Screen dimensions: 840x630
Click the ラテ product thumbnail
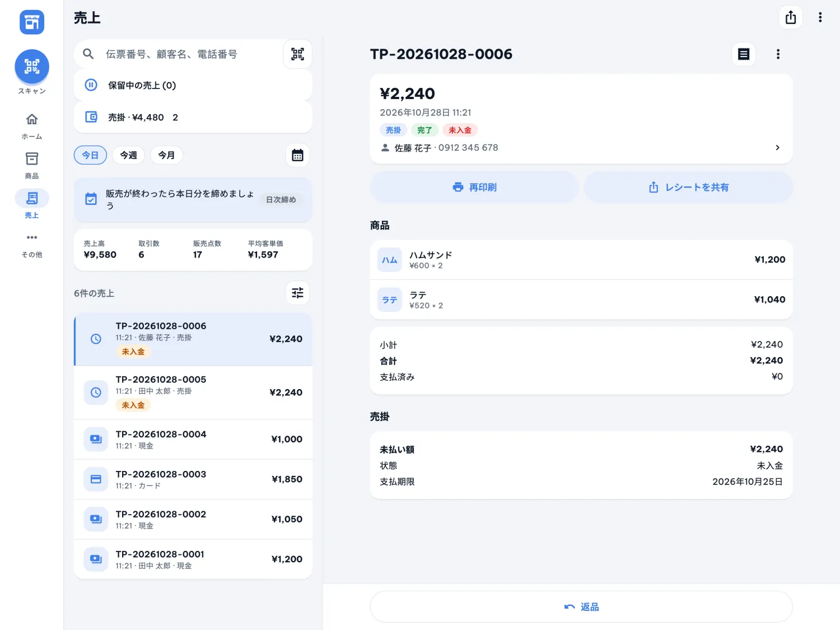[390, 300]
